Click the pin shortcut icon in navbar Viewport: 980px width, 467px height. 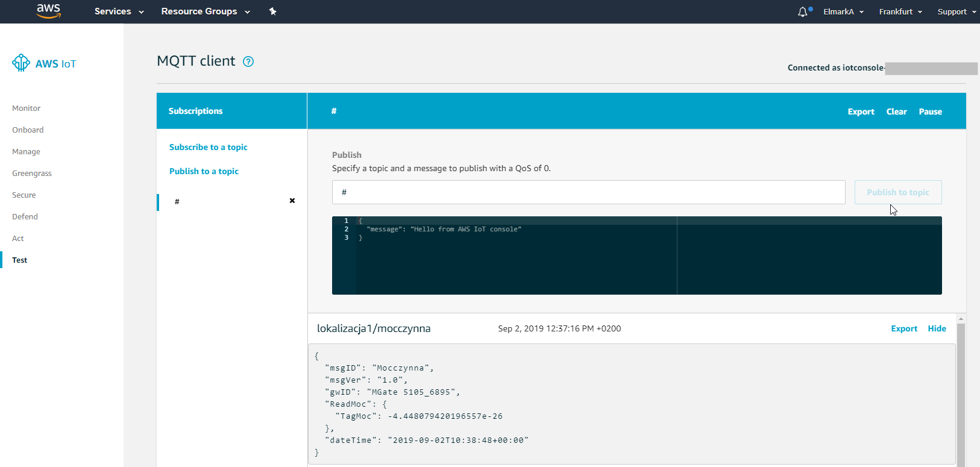(272, 11)
